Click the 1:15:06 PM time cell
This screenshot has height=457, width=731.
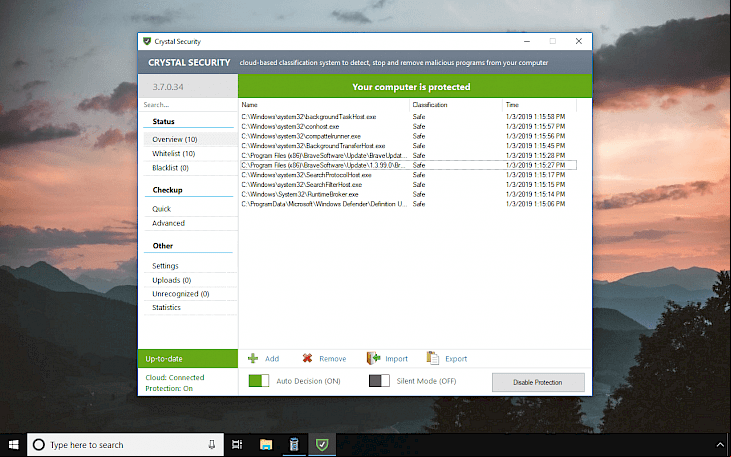point(536,204)
